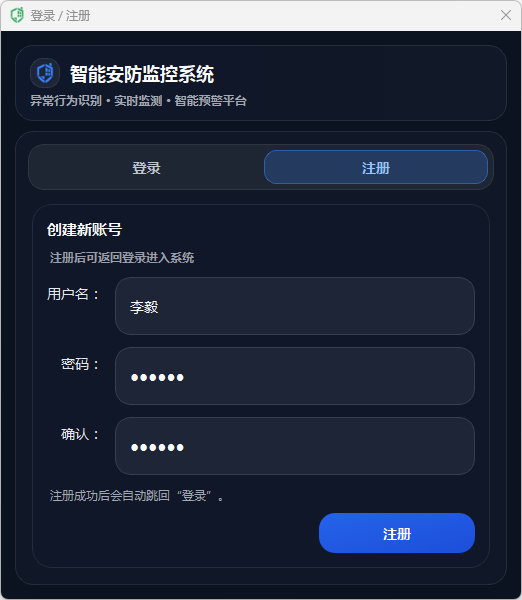Viewport: 522px width, 600px height.
Task: Click the 智能预警平台 subtitle phrase
Action: pyautogui.click(x=210, y=101)
